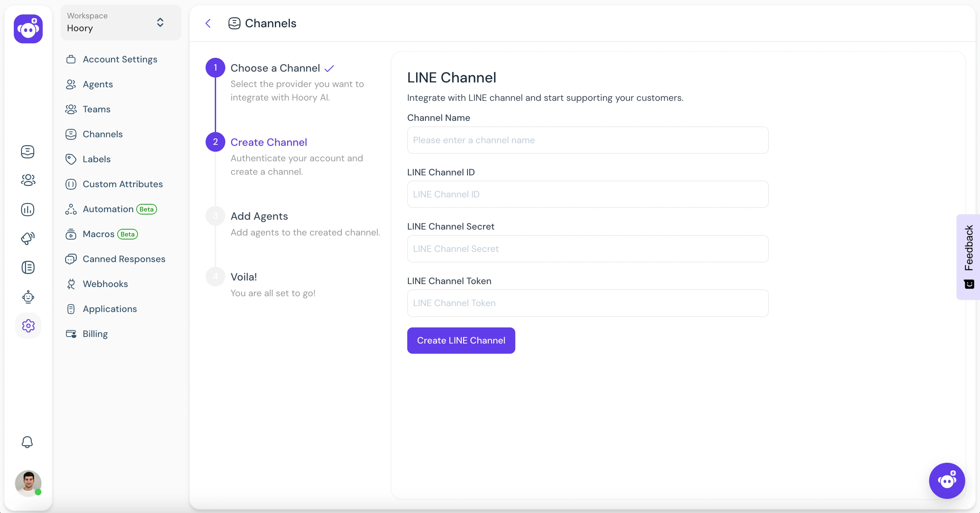Click the Create LINE Channel button
980x513 pixels.
(x=461, y=341)
